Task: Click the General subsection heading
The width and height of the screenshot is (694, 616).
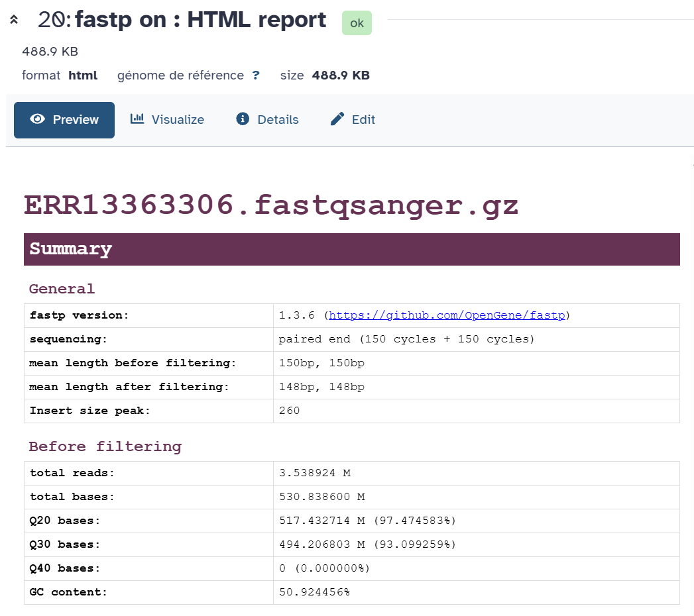Action: 62,289
